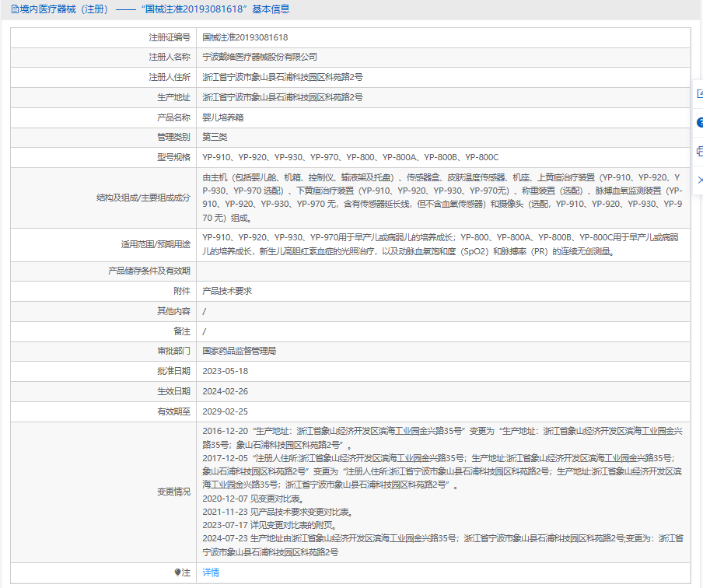
Task: Click the address value in the 注册人住所 row
Action: [282, 77]
